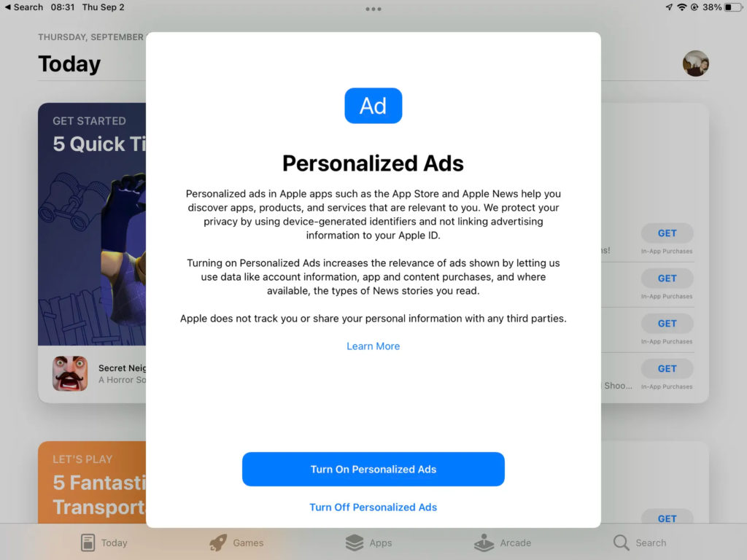Image resolution: width=747 pixels, height=560 pixels.
Task: Tap the location arrow status icon
Action: (x=670, y=7)
